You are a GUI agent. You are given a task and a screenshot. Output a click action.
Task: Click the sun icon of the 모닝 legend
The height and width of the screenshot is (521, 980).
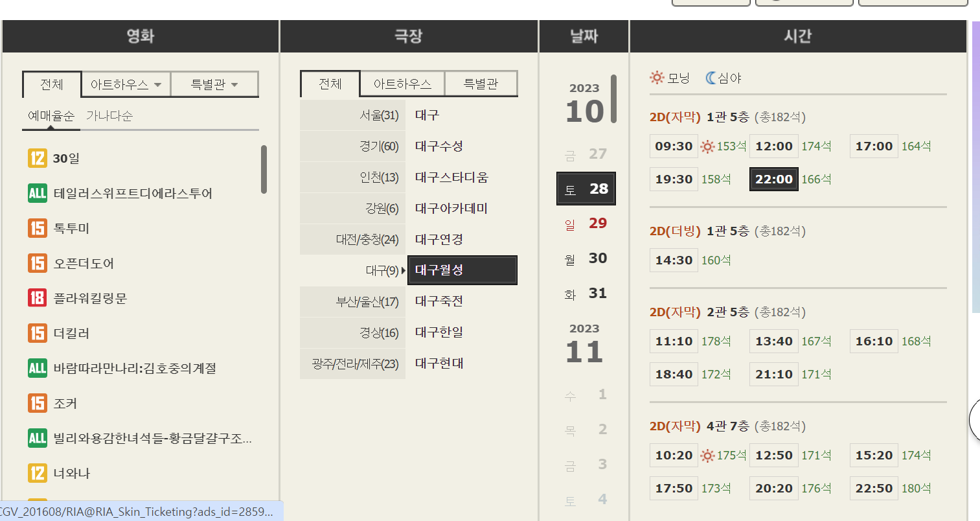click(657, 78)
